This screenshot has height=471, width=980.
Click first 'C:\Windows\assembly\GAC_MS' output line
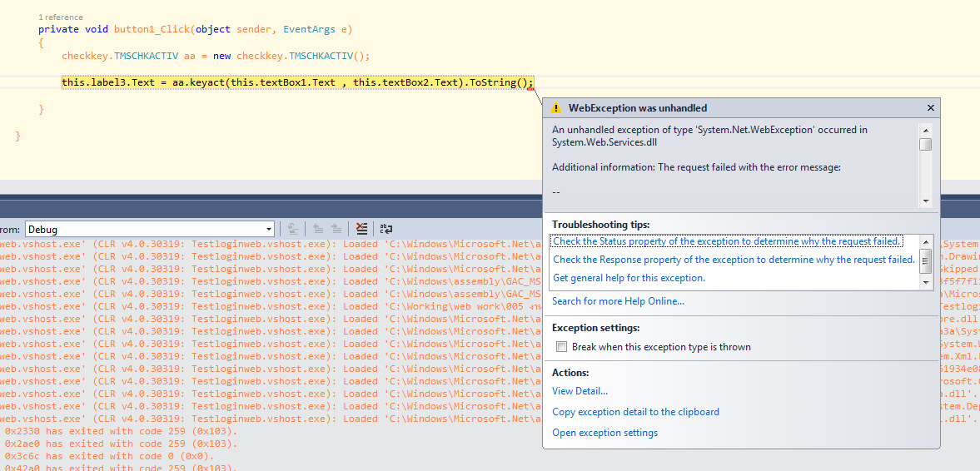271,281
